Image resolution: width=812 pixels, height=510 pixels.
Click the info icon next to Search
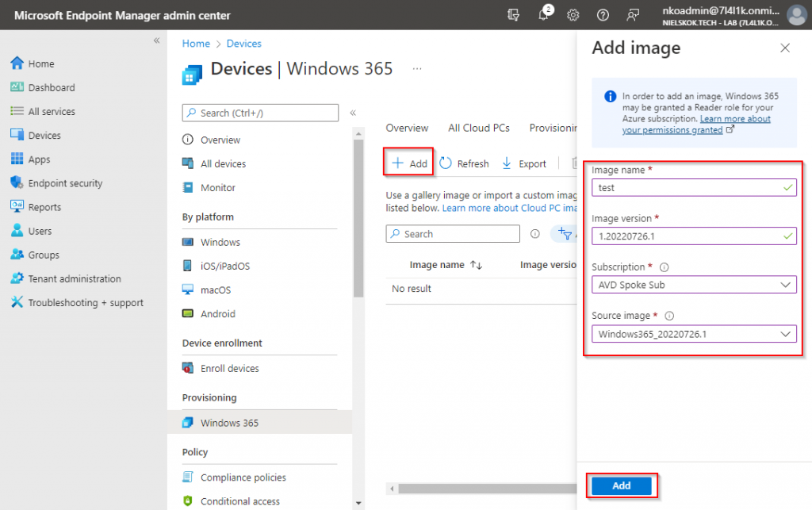pos(535,234)
